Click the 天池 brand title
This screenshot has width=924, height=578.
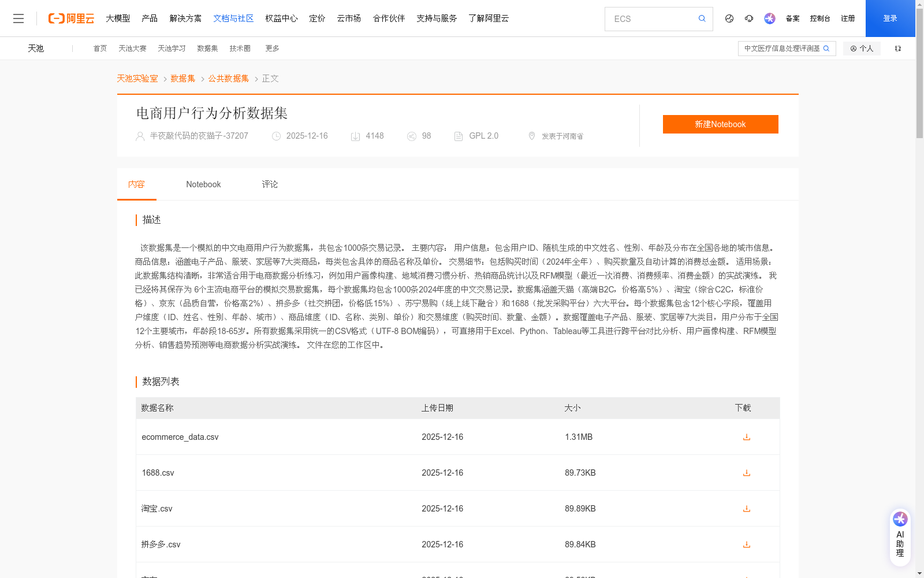[36, 49]
